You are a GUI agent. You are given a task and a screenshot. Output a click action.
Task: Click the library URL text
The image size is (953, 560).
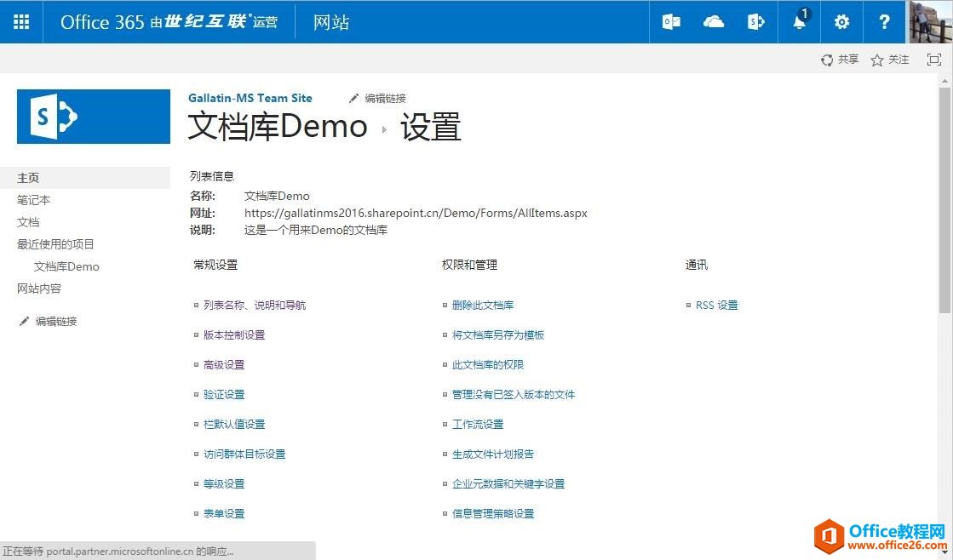pos(416,213)
